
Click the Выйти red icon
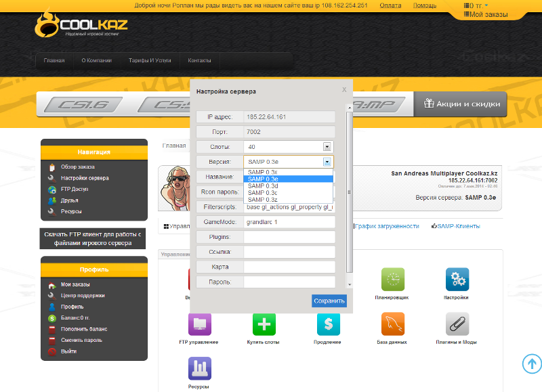coord(52,351)
